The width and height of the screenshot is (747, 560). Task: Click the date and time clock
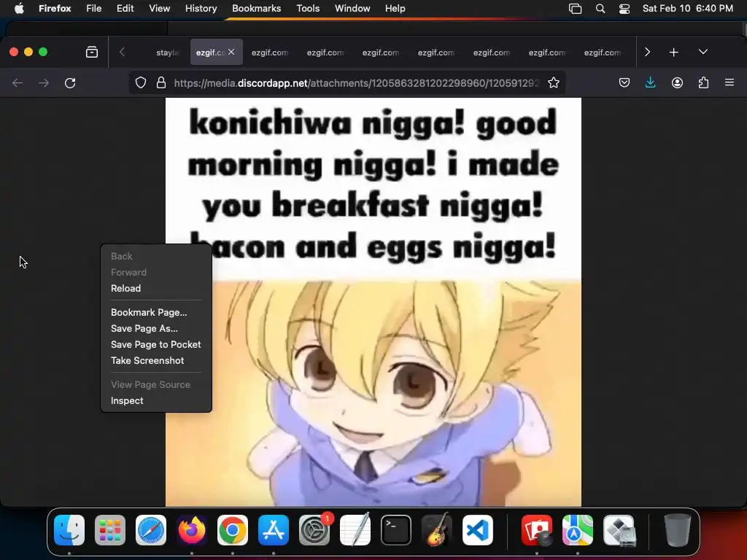point(687,9)
